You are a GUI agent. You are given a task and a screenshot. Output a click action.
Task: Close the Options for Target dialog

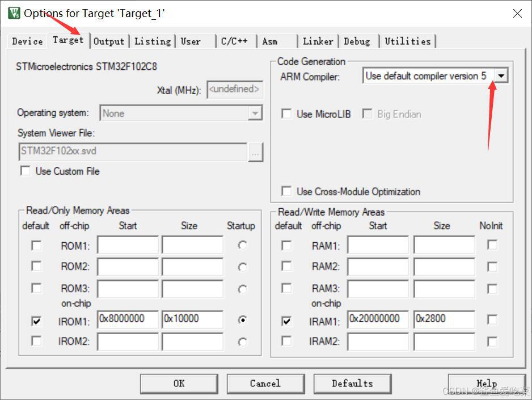(x=517, y=14)
